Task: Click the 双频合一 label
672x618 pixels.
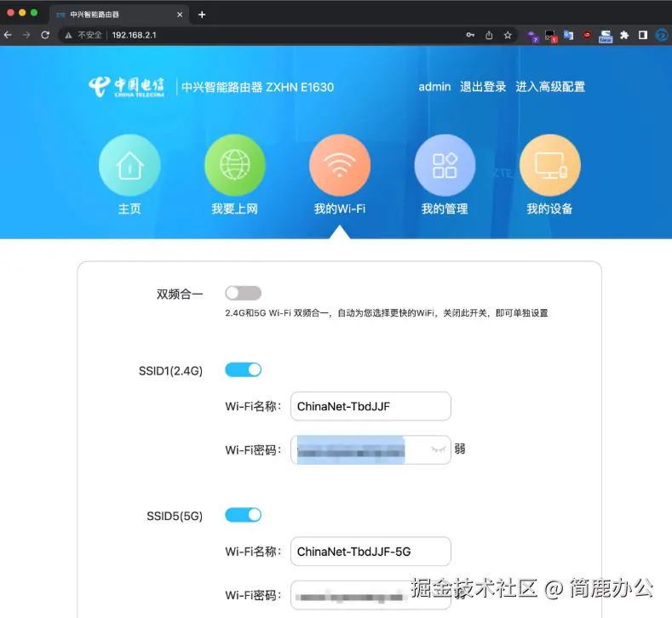Action: coord(180,295)
